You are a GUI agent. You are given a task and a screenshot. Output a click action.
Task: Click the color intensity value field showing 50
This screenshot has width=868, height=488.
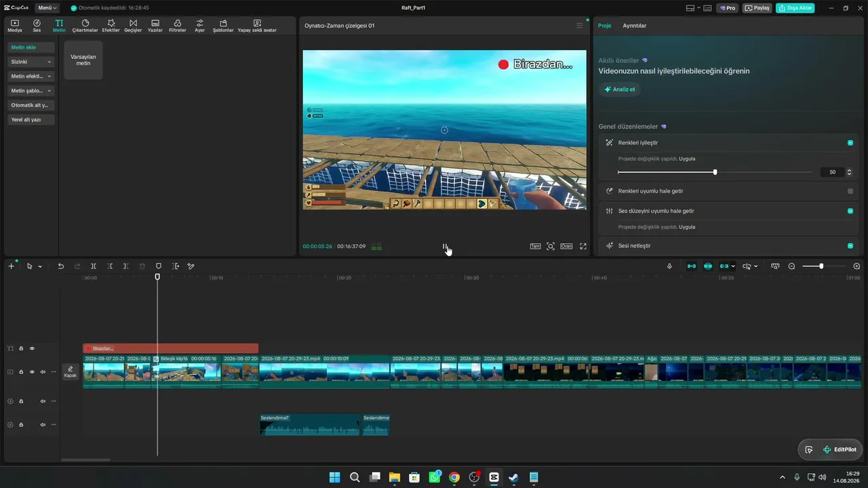(832, 172)
